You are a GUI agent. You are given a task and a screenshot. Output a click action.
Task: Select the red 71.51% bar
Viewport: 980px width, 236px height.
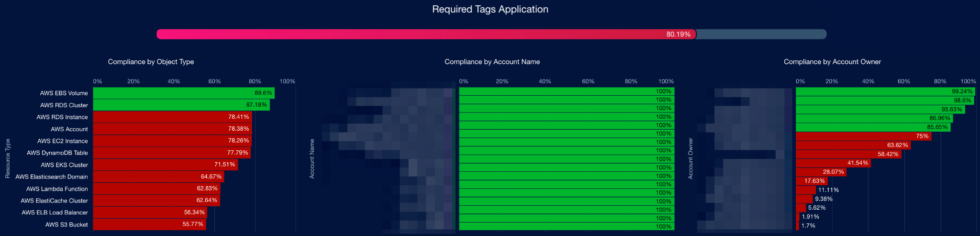pos(166,165)
